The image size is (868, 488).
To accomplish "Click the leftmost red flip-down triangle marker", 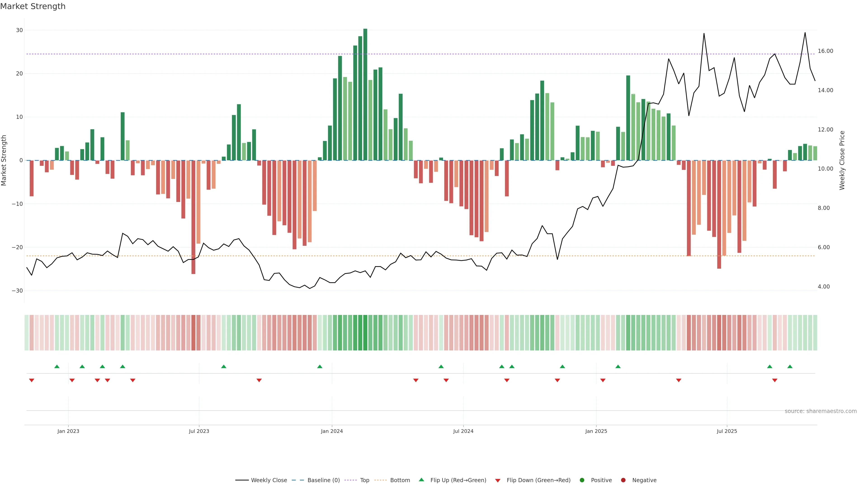I will click(x=32, y=380).
